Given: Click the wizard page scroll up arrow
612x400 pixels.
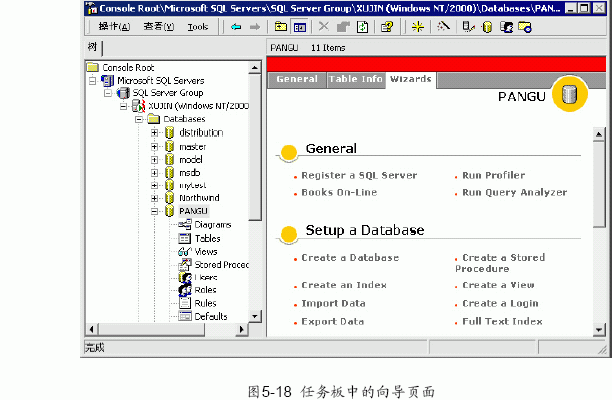Looking at the screenshot, I should coord(599,135).
